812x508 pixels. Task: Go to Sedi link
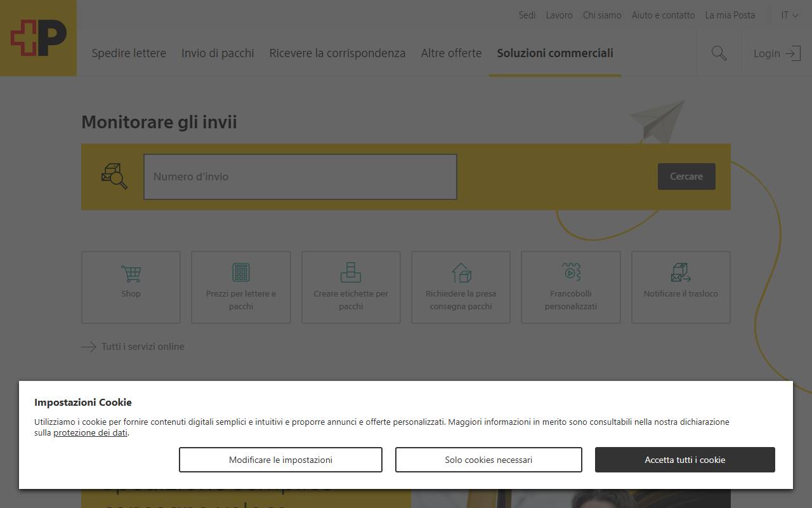click(527, 15)
